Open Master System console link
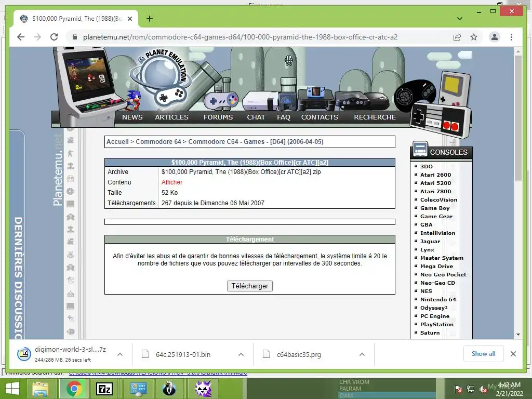The image size is (532, 399). coord(442,258)
